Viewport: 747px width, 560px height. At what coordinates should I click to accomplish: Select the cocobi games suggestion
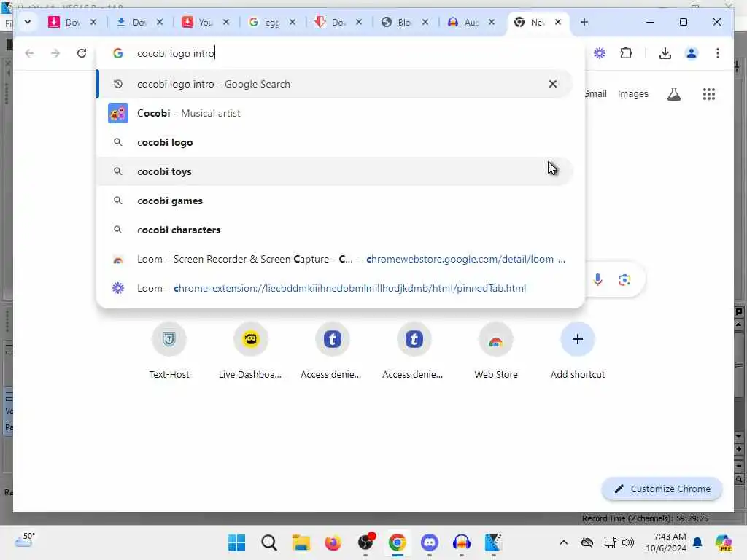click(334, 201)
